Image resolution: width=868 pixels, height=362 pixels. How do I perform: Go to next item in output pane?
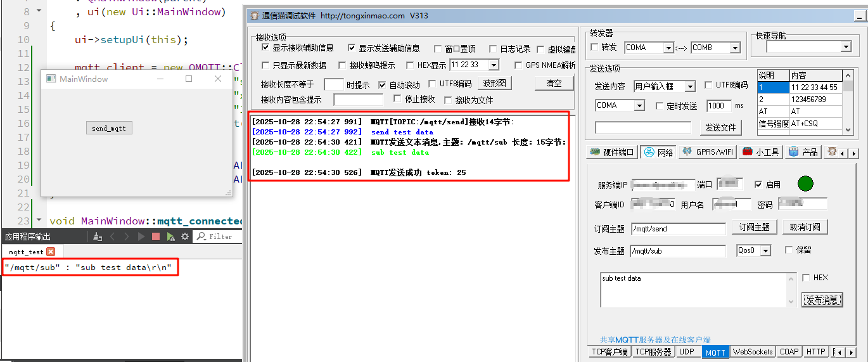click(x=127, y=236)
